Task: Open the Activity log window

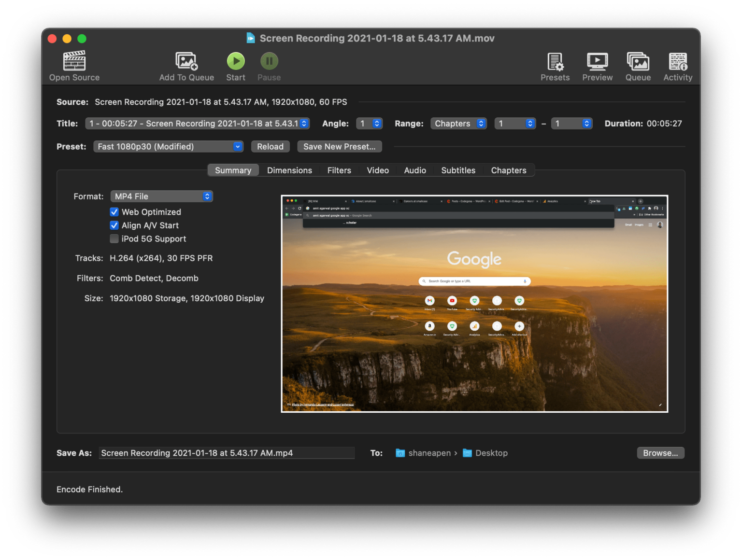Action: (x=678, y=66)
